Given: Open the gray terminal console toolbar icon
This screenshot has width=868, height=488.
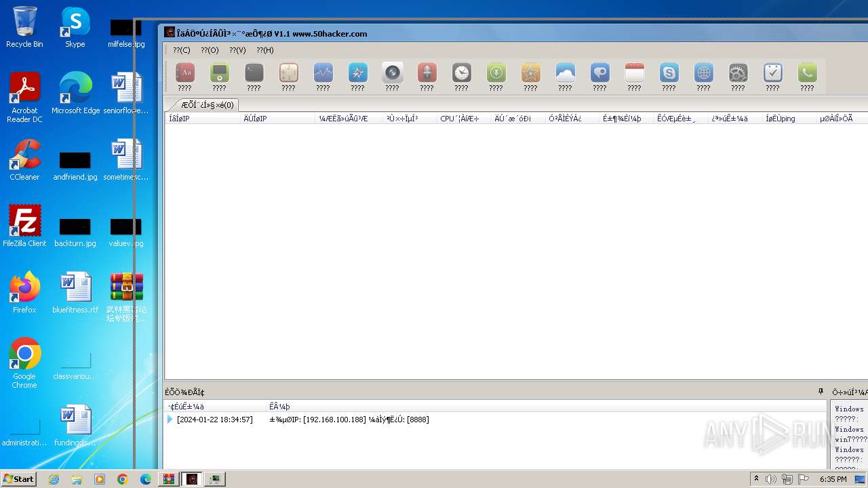Looking at the screenshot, I should coord(254,73).
